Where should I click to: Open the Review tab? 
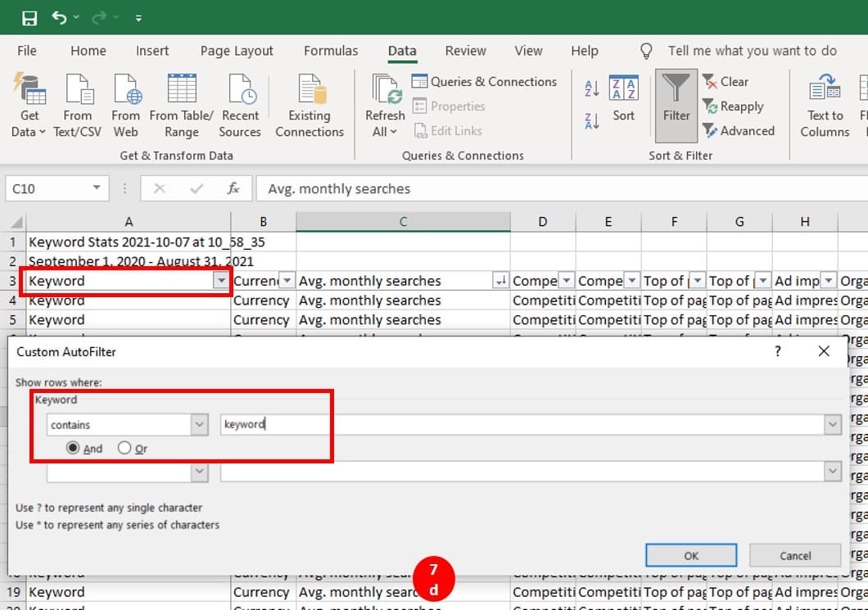[x=466, y=51]
